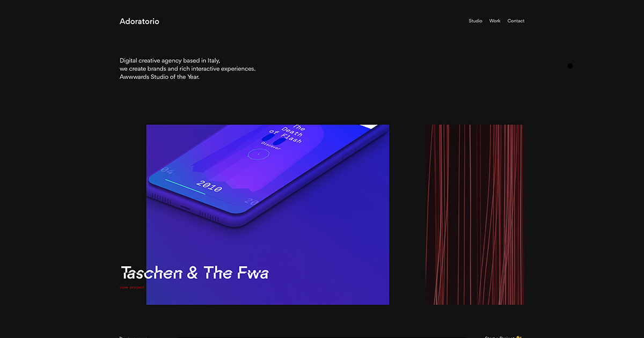
Task: Click the circular icon under Discover
Action: coord(258,154)
